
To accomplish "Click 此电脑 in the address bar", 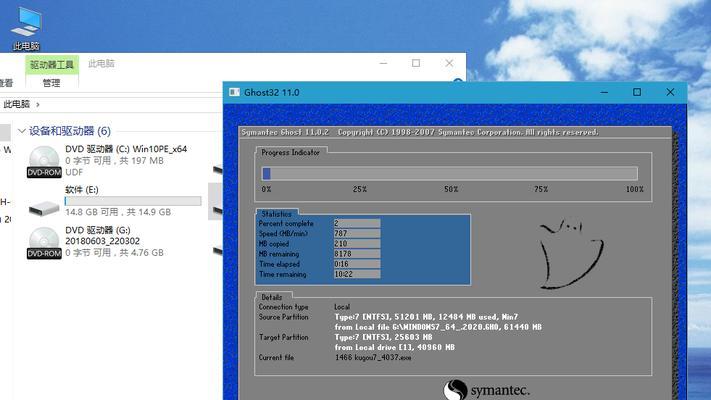I will point(16,104).
